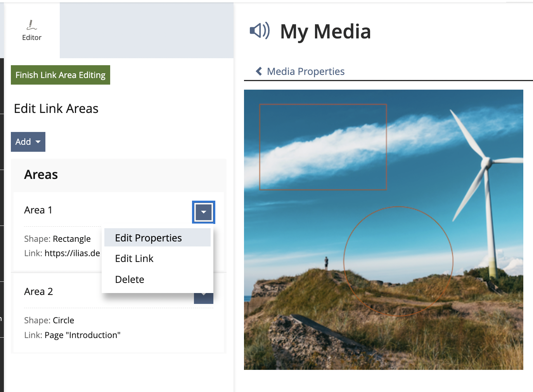Open the Area 2 actions dropdown arrow
Image resolution: width=533 pixels, height=392 pixels.
coord(203,299)
